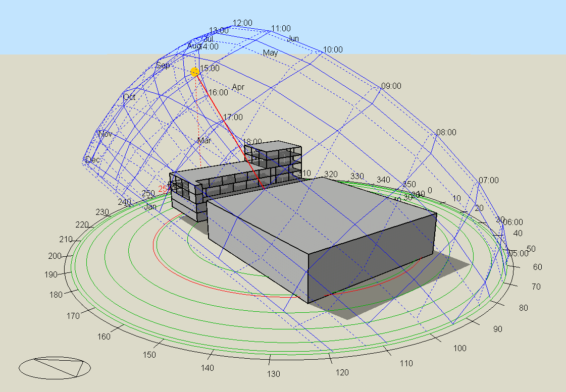Click the Oct month label
The image size is (566, 392).
[129, 97]
